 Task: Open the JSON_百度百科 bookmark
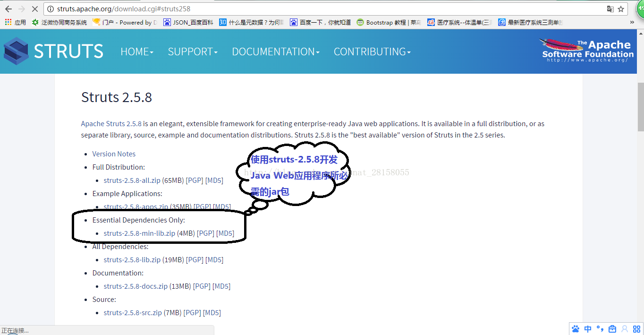click(x=188, y=22)
